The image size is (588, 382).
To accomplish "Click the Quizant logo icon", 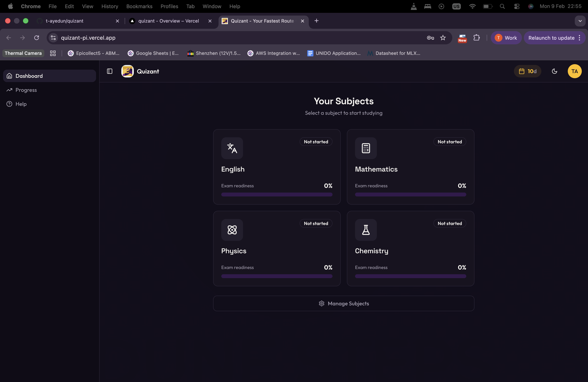I will [x=127, y=71].
